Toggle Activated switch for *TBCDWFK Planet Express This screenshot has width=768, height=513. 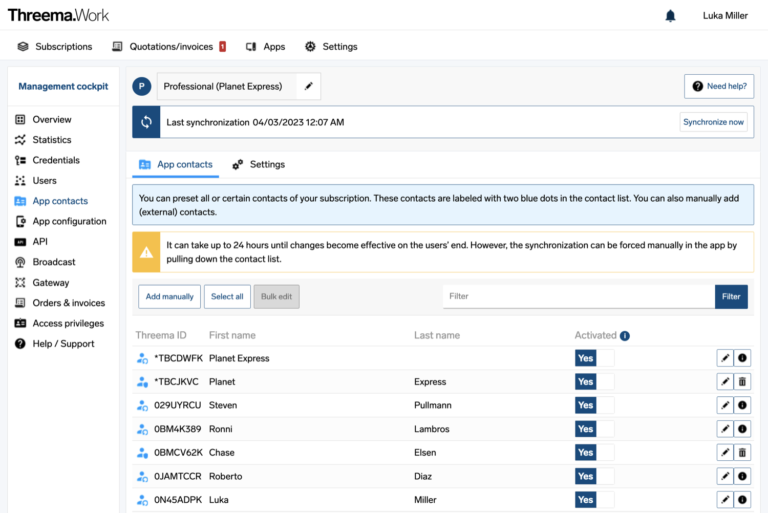click(x=594, y=358)
